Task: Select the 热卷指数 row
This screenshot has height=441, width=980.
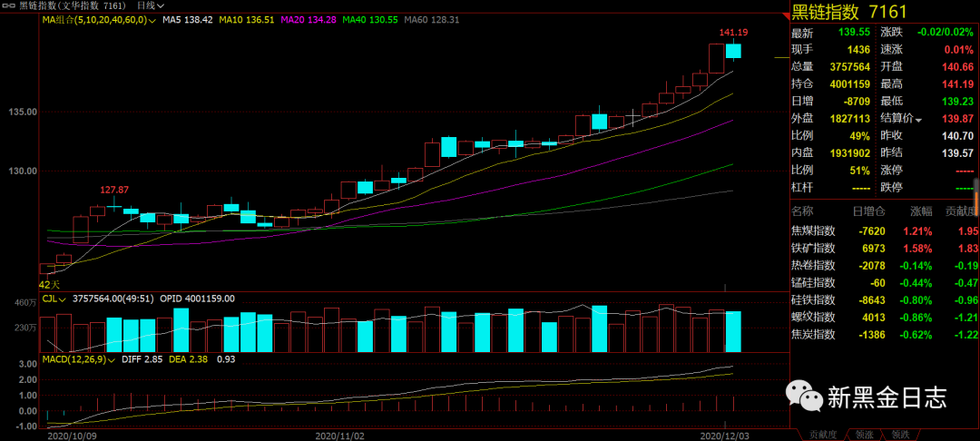Action: tap(885, 266)
